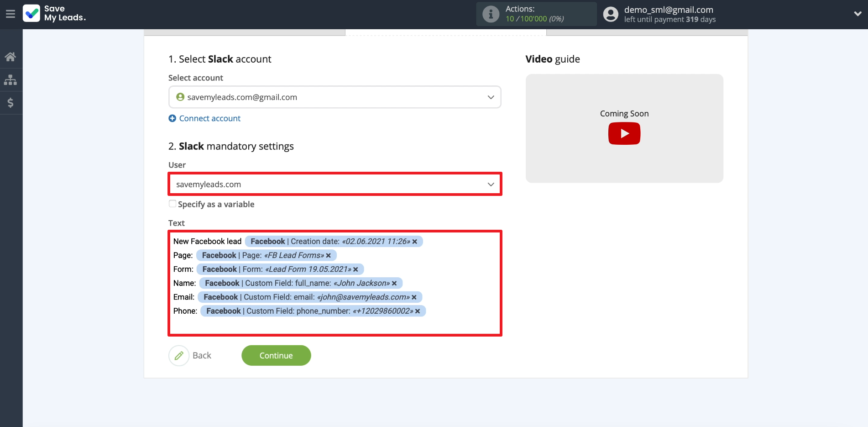
Task: Click the plus icon beside Connect account
Action: pyautogui.click(x=173, y=118)
